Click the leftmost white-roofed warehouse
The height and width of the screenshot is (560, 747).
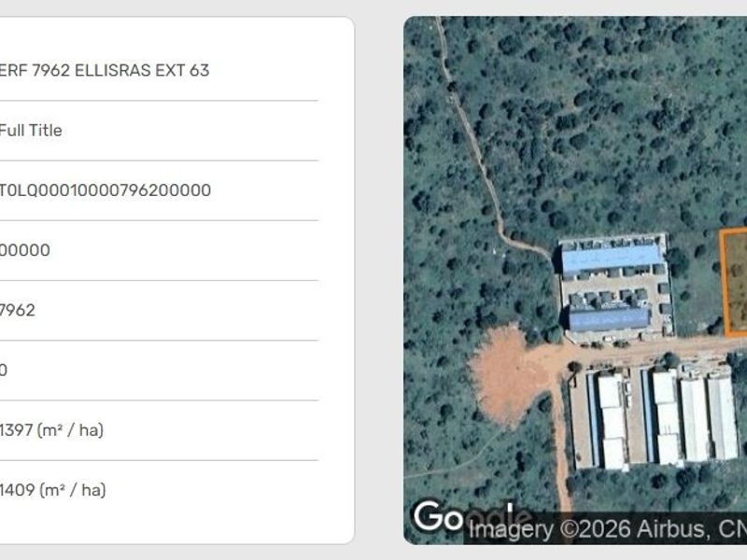tap(613, 420)
